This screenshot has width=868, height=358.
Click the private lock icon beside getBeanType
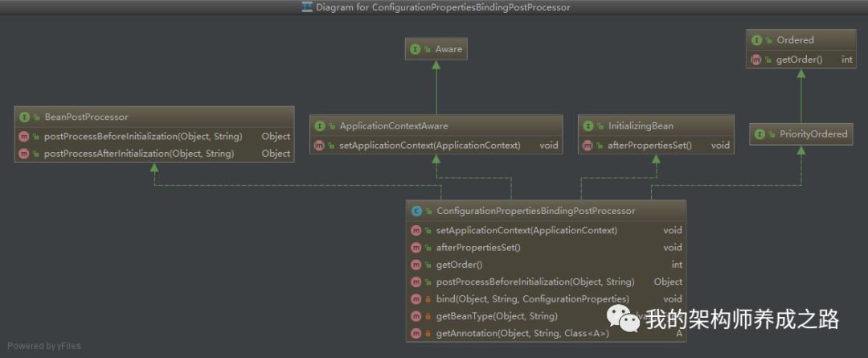[x=428, y=316]
